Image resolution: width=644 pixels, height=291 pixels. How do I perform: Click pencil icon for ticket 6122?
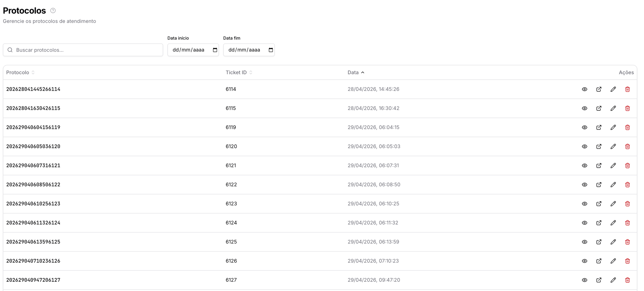(613, 184)
